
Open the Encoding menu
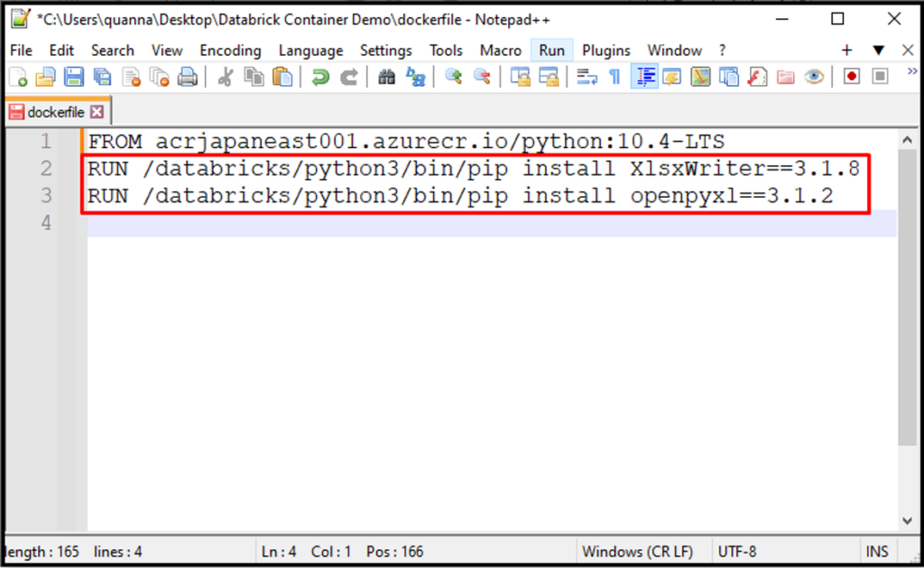pyautogui.click(x=230, y=51)
